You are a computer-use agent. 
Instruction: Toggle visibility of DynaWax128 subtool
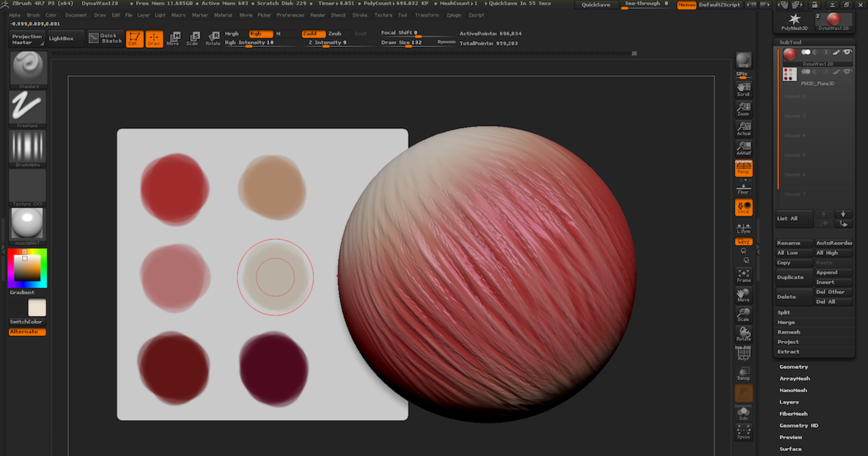coord(847,52)
